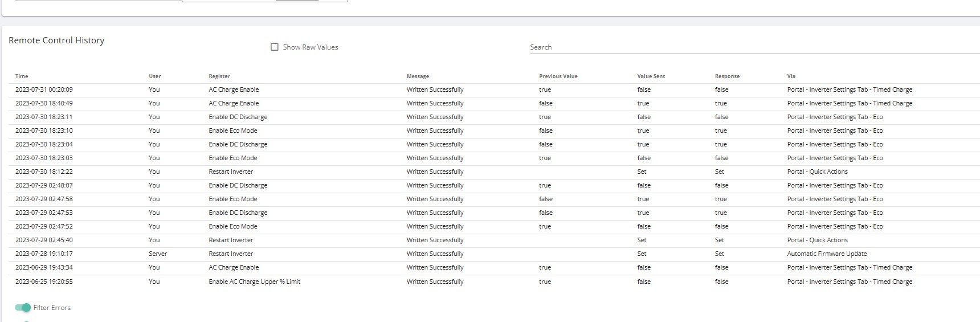Click Written Successfully in the 2023-07-31 row
The image size is (980, 322).
[x=435, y=90]
